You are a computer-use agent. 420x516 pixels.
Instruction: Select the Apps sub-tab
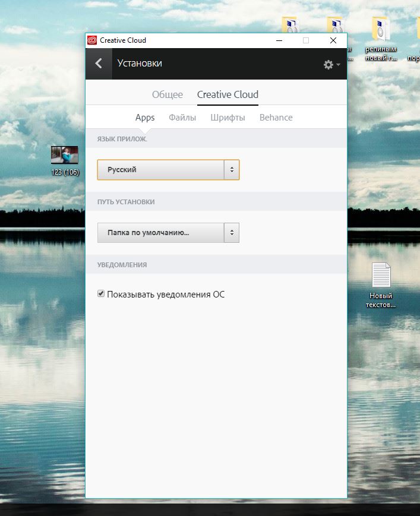pyautogui.click(x=145, y=118)
